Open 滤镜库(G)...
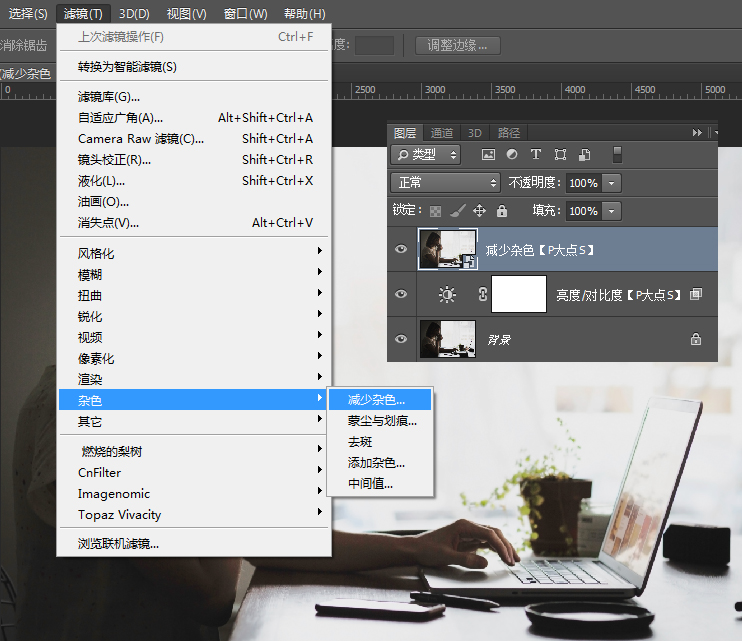This screenshot has height=641, width=742. pyautogui.click(x=193, y=97)
